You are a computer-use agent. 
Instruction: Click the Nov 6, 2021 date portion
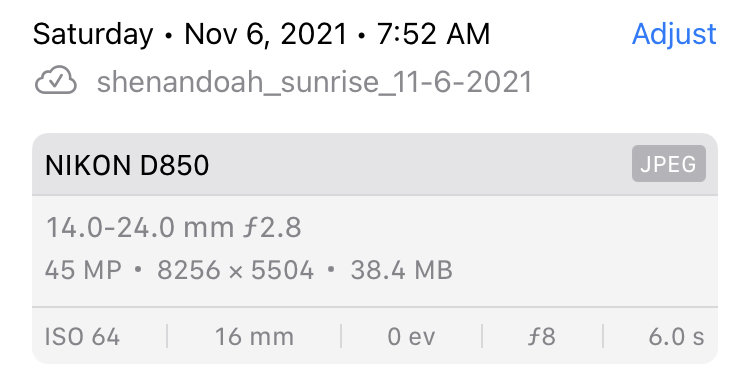tap(265, 35)
